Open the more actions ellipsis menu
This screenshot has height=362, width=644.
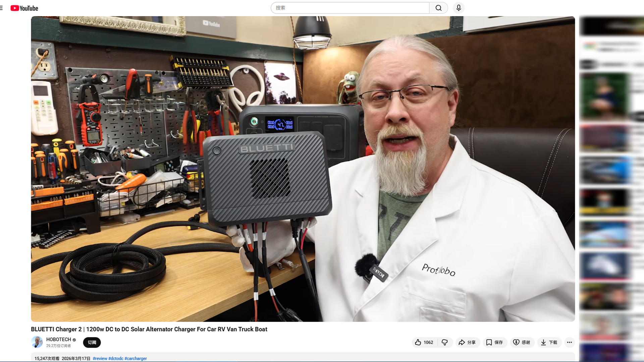click(x=569, y=342)
